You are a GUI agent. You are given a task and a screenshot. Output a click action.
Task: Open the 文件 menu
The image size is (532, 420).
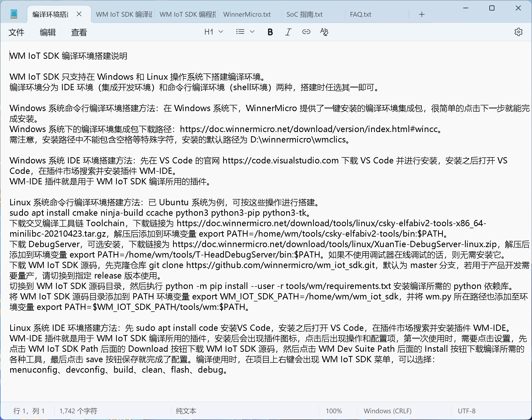coord(16,32)
